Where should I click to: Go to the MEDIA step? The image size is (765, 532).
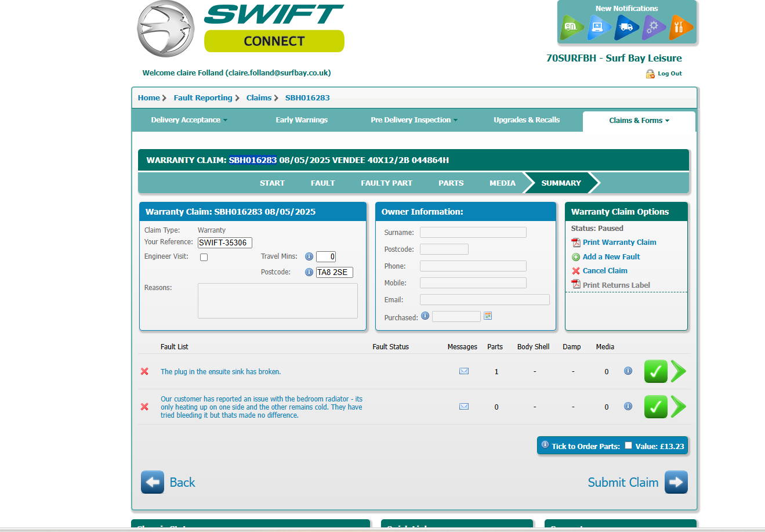coord(502,183)
